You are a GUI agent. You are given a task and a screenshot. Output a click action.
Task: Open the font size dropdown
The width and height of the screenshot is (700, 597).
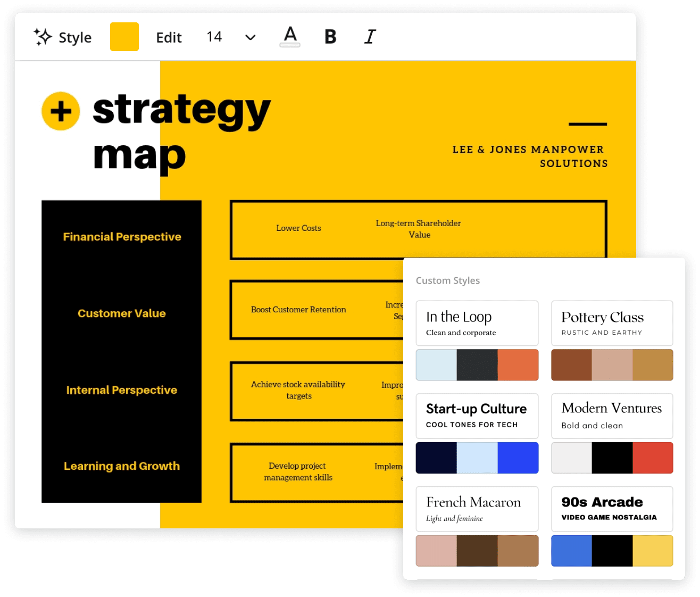249,37
